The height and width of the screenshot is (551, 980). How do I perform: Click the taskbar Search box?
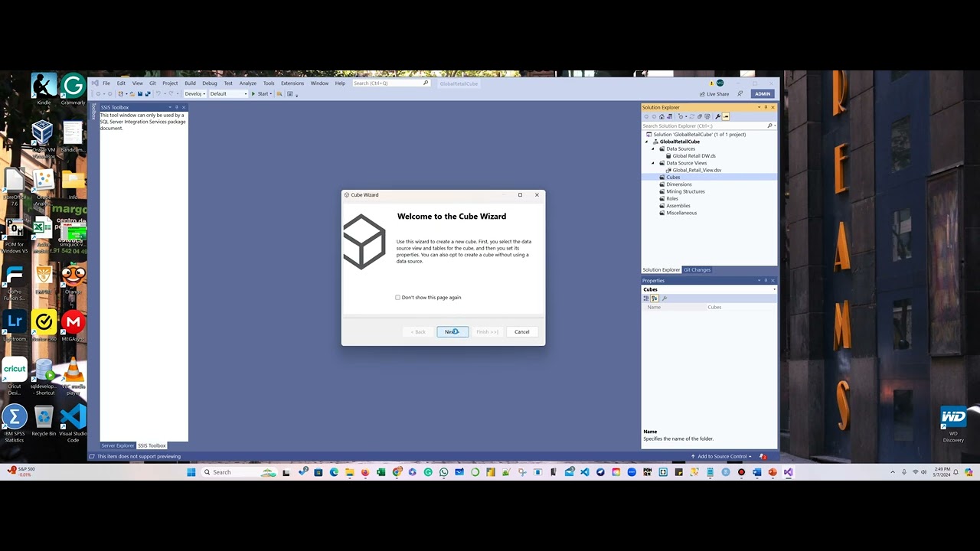pyautogui.click(x=239, y=472)
